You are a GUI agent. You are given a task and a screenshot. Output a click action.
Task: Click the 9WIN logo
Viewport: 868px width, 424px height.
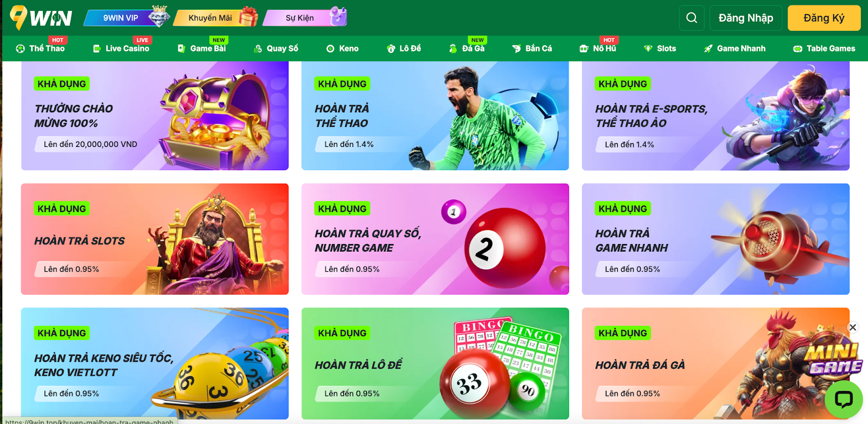[41, 18]
